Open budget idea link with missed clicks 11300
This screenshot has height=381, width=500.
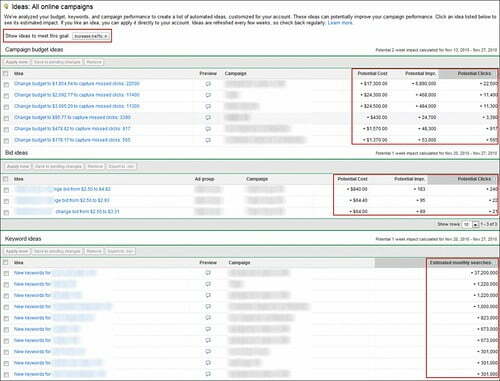77,106
